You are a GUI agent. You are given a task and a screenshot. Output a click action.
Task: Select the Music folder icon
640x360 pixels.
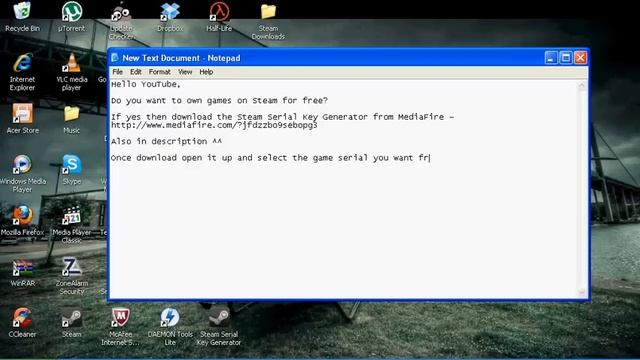(x=71, y=119)
